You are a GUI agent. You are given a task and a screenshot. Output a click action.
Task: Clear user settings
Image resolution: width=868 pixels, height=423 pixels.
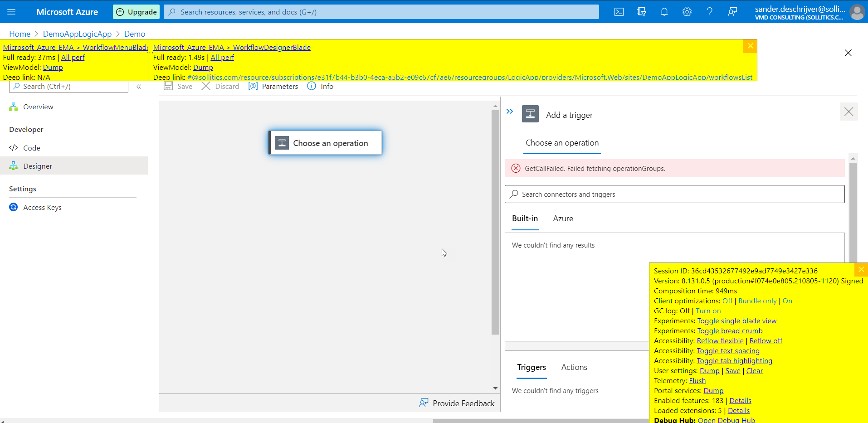[755, 371]
